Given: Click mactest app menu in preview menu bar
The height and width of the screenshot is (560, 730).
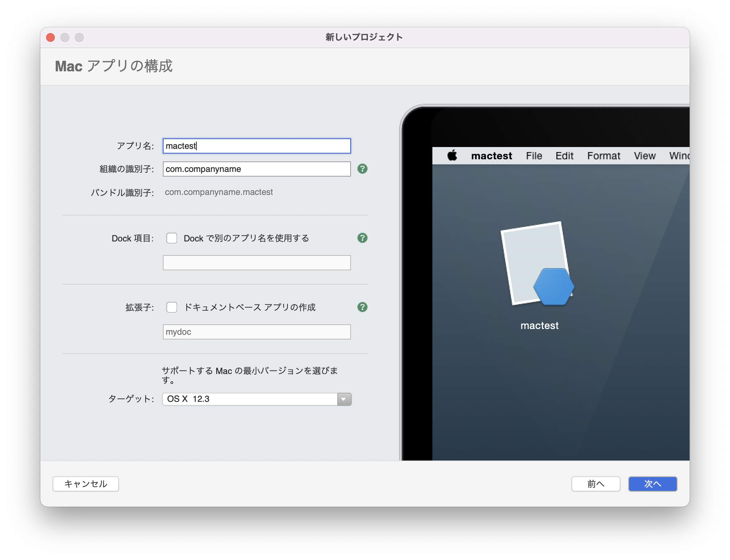Looking at the screenshot, I should click(x=491, y=156).
